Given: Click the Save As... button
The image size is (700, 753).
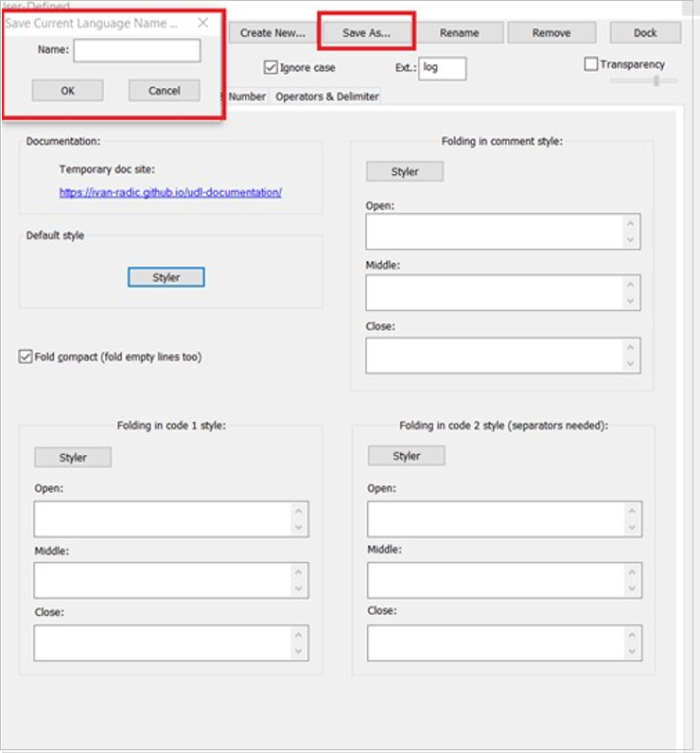Looking at the screenshot, I should 366,33.
